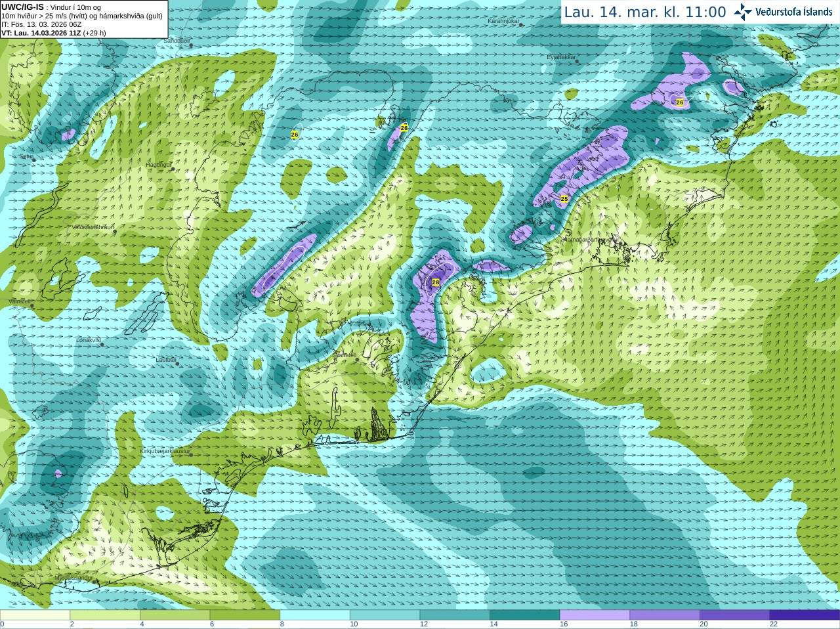Image resolution: width=840 pixels, height=629 pixels.
Task: Select the Mýrdalssandur station label
Action: click(73, 578)
